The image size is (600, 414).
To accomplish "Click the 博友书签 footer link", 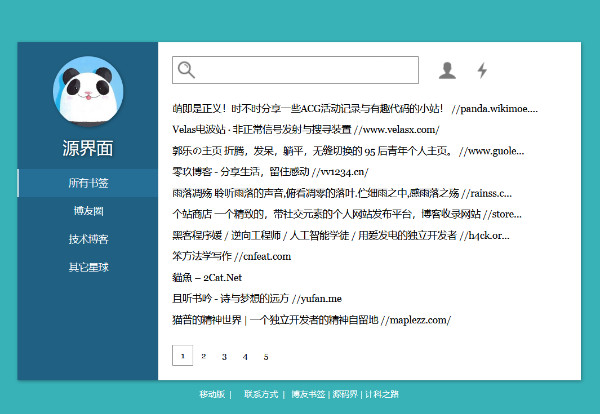I will click(308, 394).
